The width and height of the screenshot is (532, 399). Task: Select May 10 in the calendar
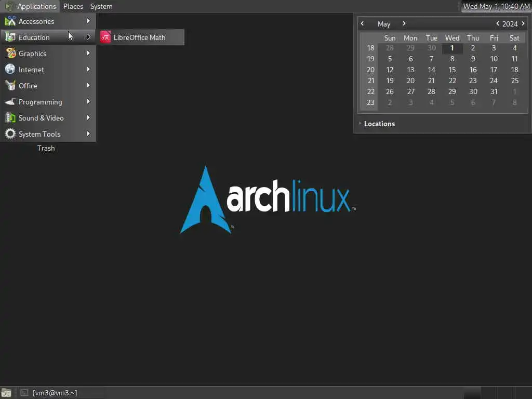coord(494,59)
